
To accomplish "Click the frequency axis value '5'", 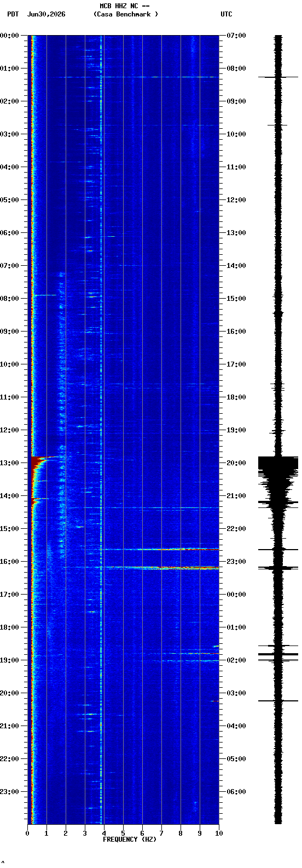I will [x=123, y=833].
